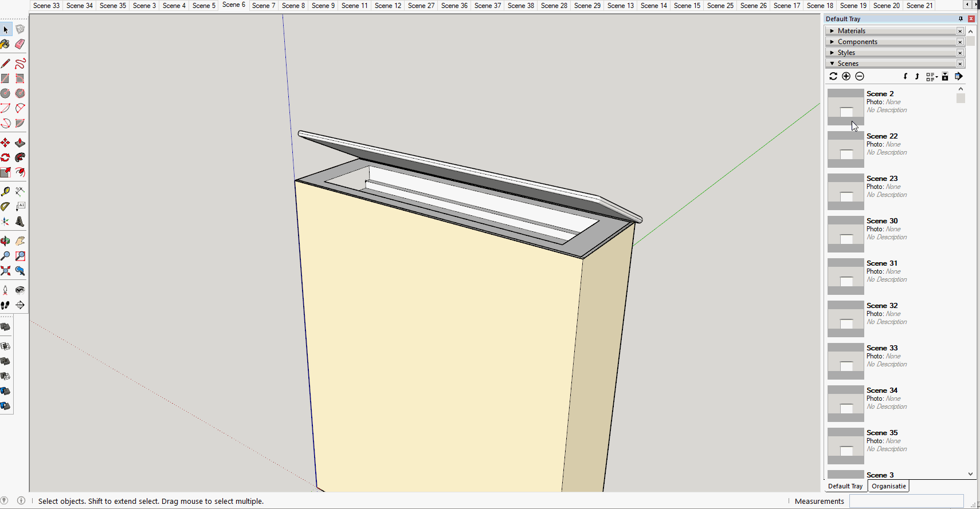
Task: Select Scene 30 thumbnail in list
Action: [x=846, y=234]
